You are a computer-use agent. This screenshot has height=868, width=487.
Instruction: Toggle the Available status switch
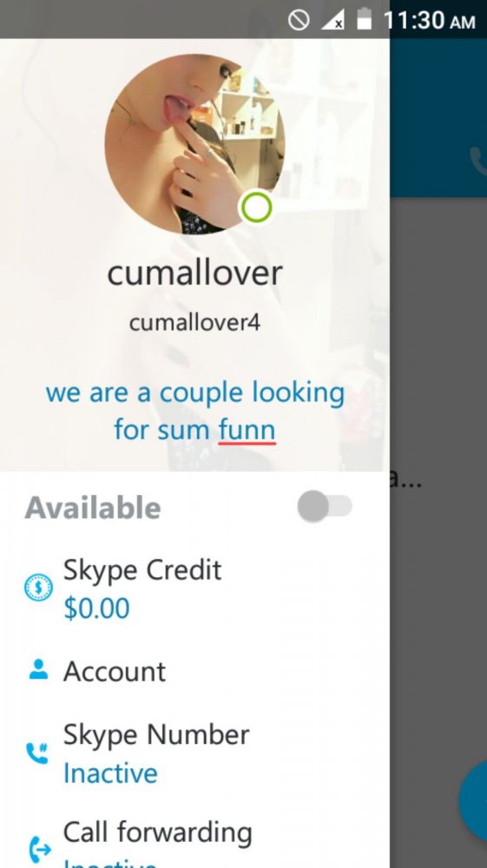(325, 506)
